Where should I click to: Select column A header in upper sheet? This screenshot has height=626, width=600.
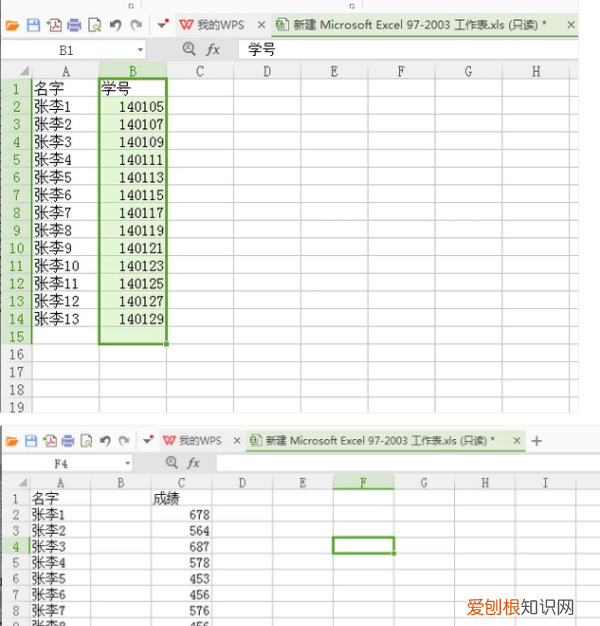tap(66, 71)
